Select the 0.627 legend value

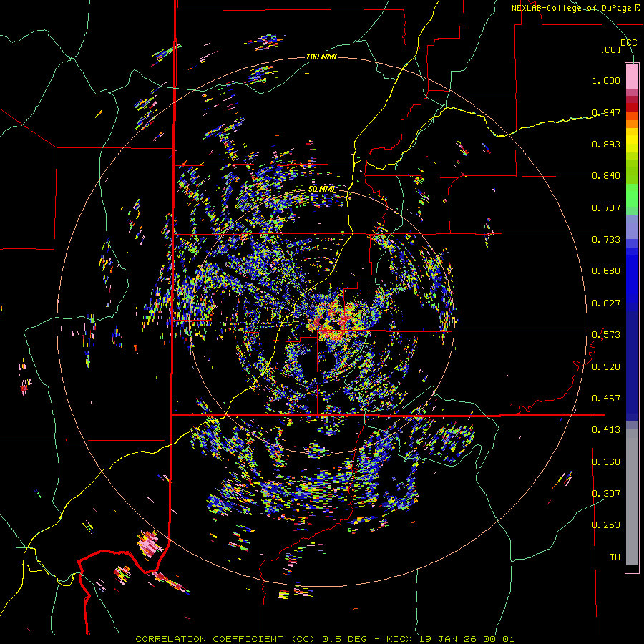pos(606,303)
